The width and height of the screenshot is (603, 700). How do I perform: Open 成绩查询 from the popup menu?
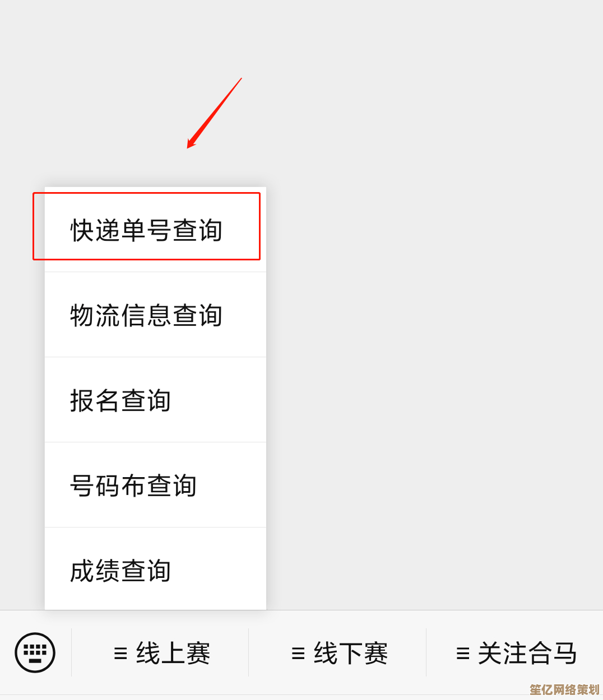[155, 569]
